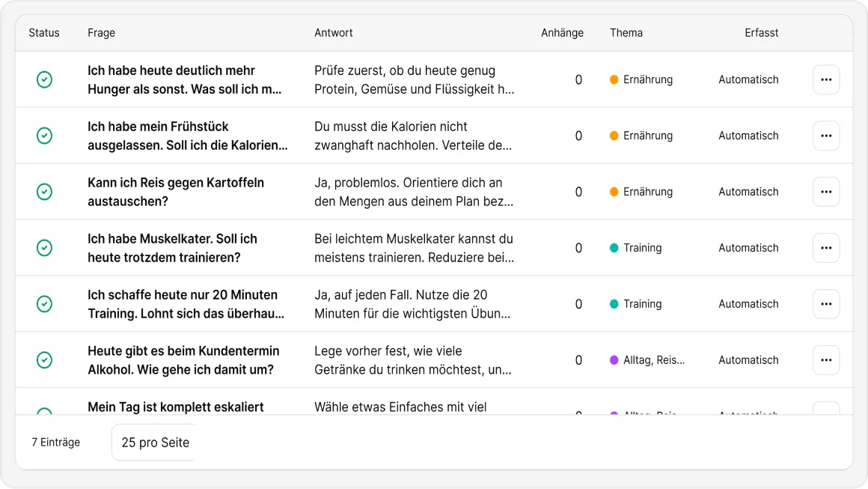The width and height of the screenshot is (868, 489).
Task: Click status check icon of Reis gegen Kartoffeln
Action: (x=44, y=192)
